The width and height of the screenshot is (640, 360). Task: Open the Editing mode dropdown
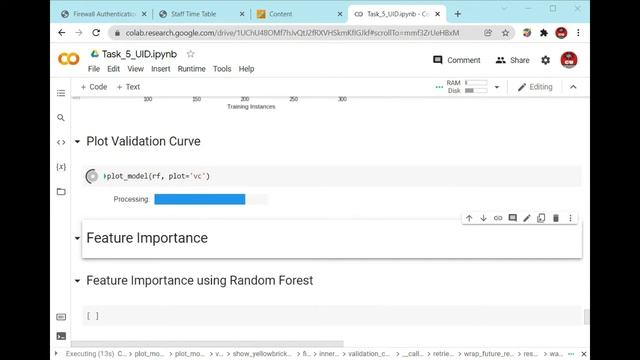[535, 87]
